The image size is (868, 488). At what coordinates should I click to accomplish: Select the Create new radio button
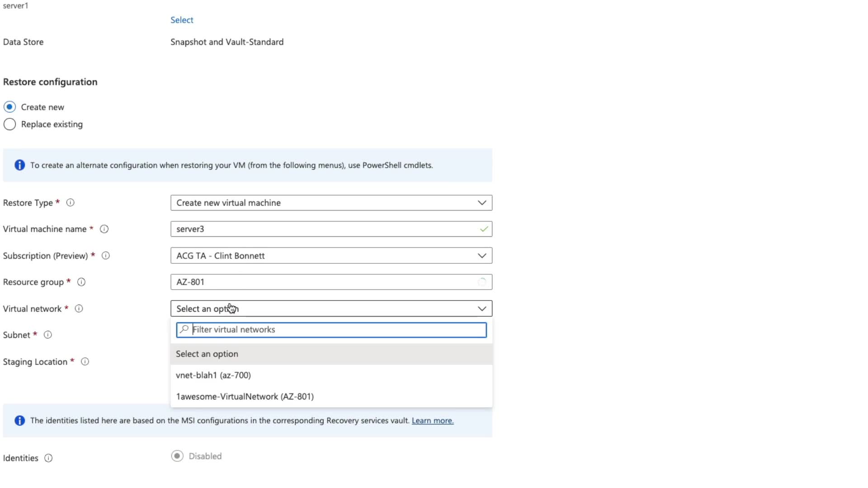[9, 107]
